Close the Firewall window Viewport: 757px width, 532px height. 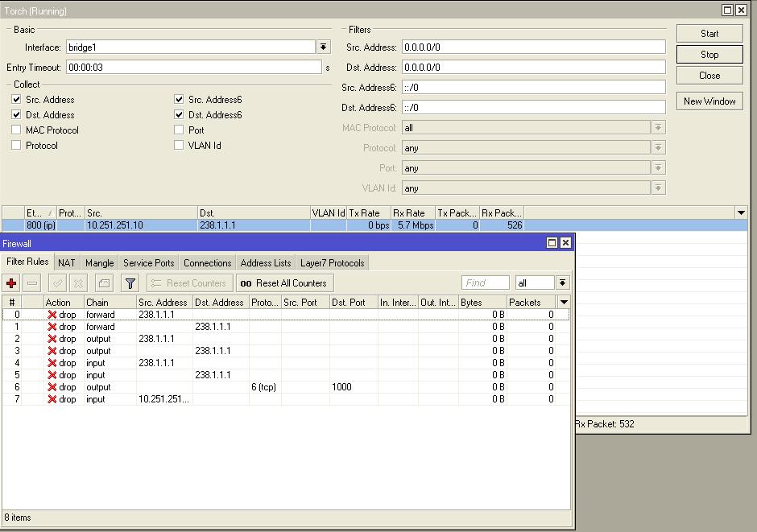565,242
